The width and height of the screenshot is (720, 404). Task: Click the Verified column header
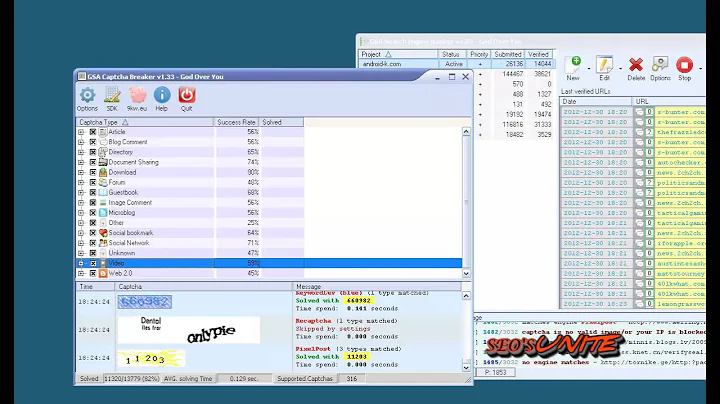(539, 54)
